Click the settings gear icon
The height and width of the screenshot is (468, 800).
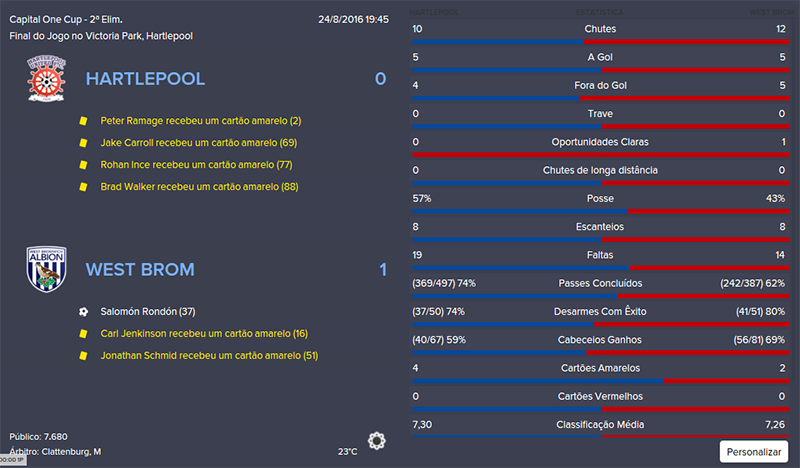[377, 440]
